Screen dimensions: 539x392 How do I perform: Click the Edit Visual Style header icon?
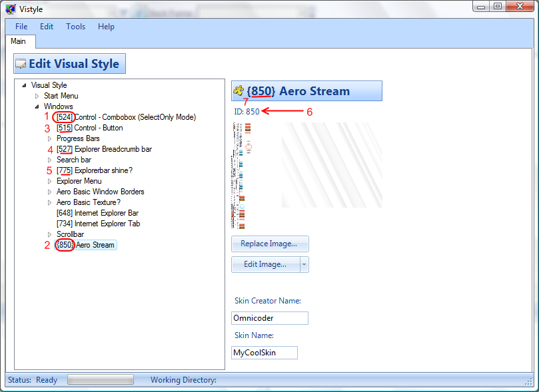[x=21, y=65]
